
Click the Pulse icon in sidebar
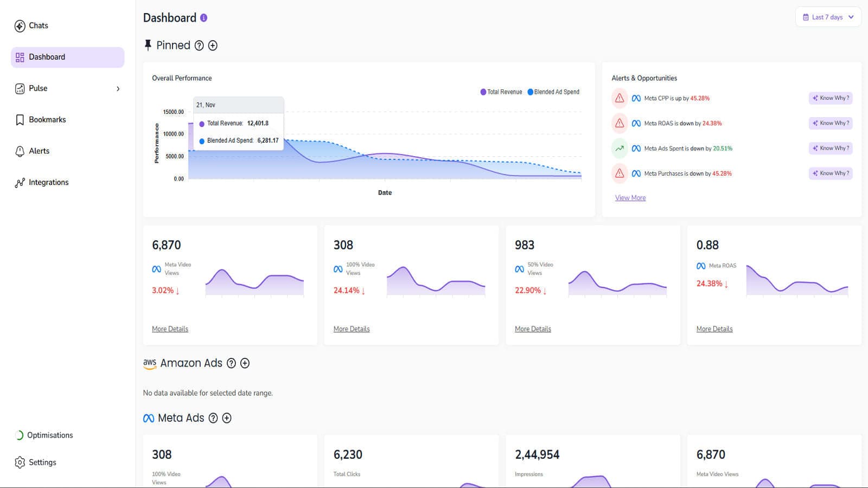click(x=20, y=88)
